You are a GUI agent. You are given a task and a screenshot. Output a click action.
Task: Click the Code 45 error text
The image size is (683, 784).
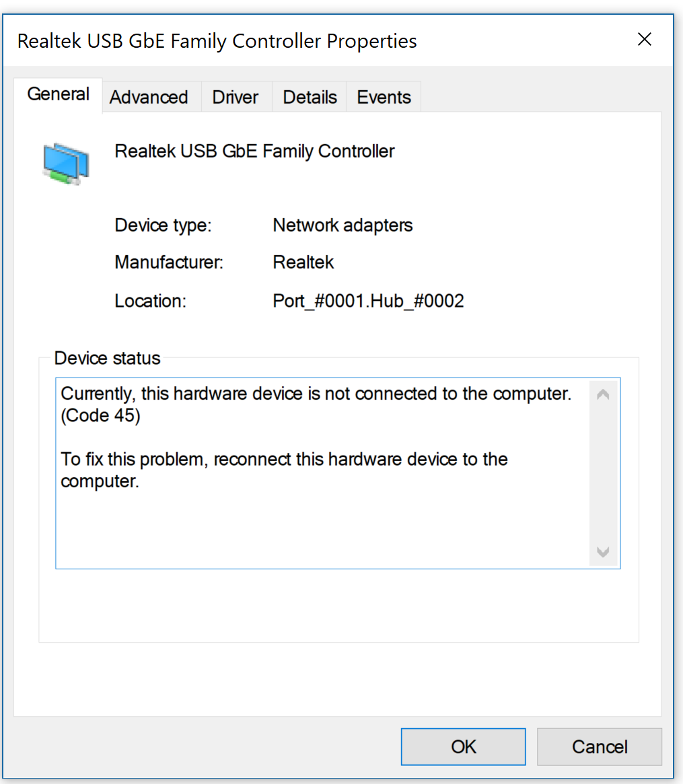pyautogui.click(x=100, y=415)
